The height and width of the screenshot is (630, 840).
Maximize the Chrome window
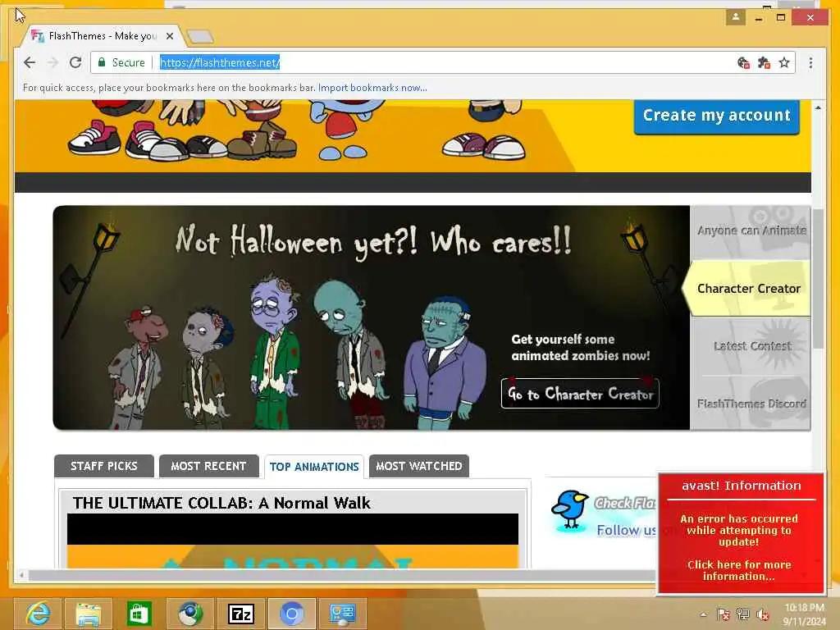(x=781, y=18)
